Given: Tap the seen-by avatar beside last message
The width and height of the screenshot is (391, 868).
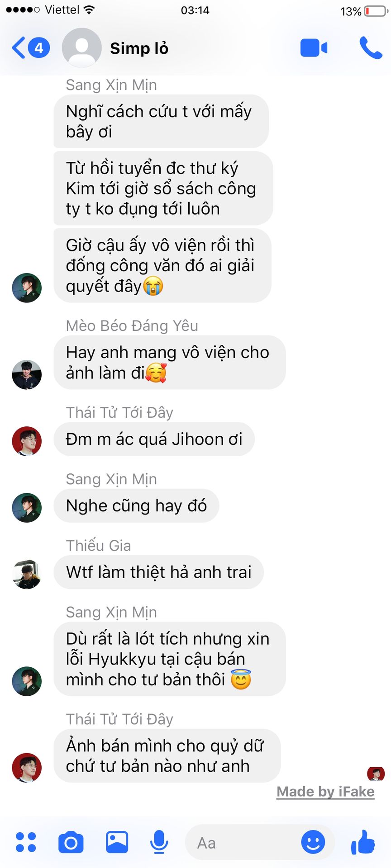Looking at the screenshot, I should (x=376, y=774).
